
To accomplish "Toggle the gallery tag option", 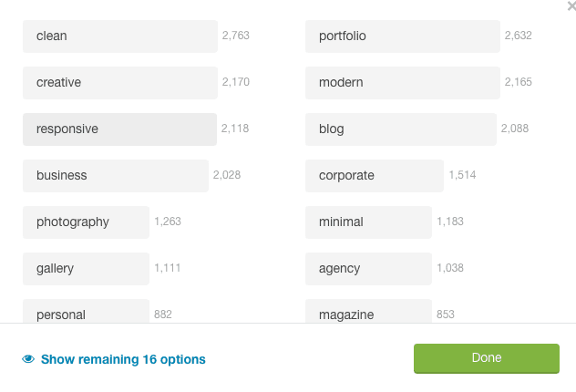I will [86, 269].
